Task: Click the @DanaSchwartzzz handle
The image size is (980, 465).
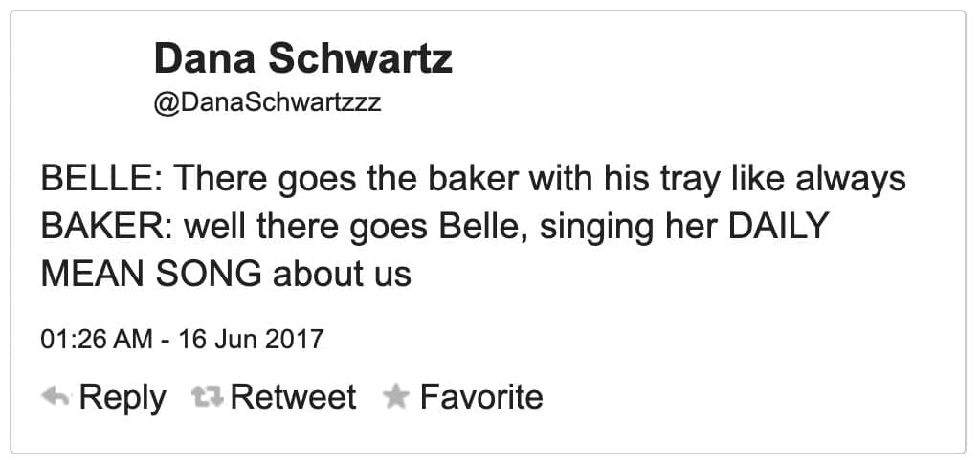Action: tap(267, 102)
